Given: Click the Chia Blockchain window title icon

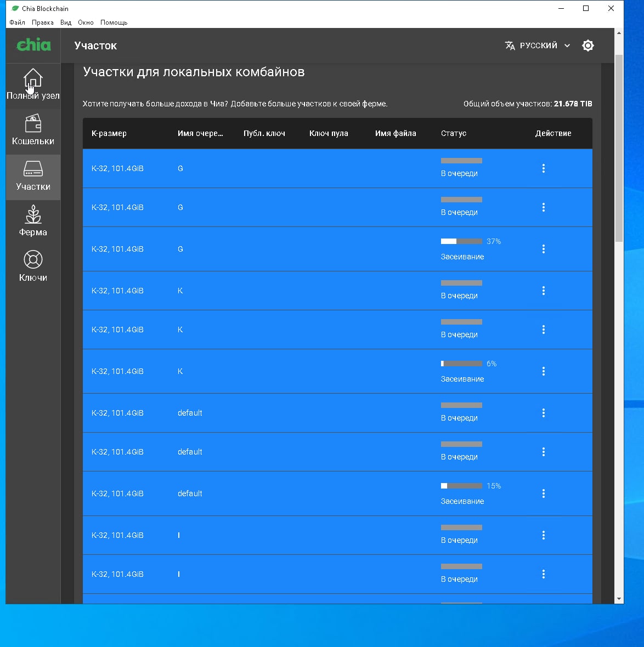Looking at the screenshot, I should coord(15,8).
